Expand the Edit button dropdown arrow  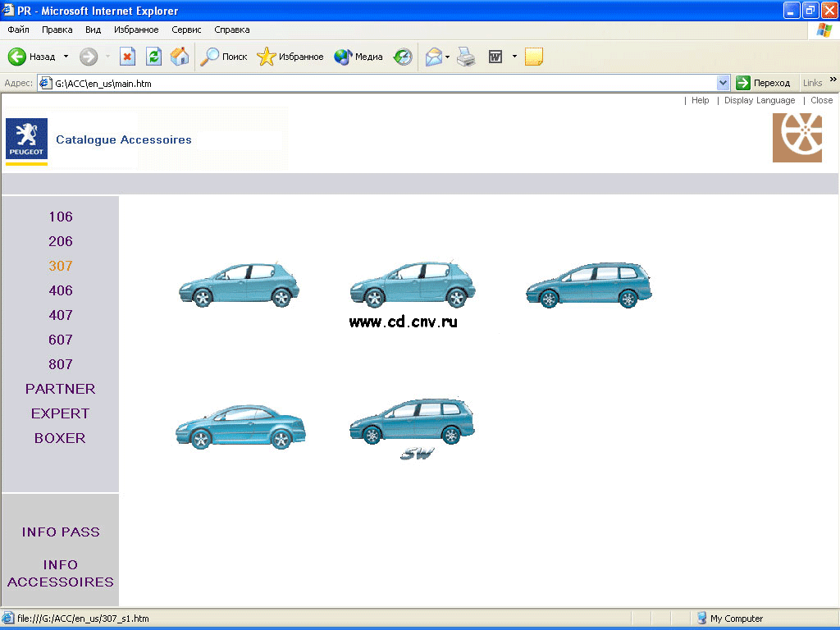514,57
